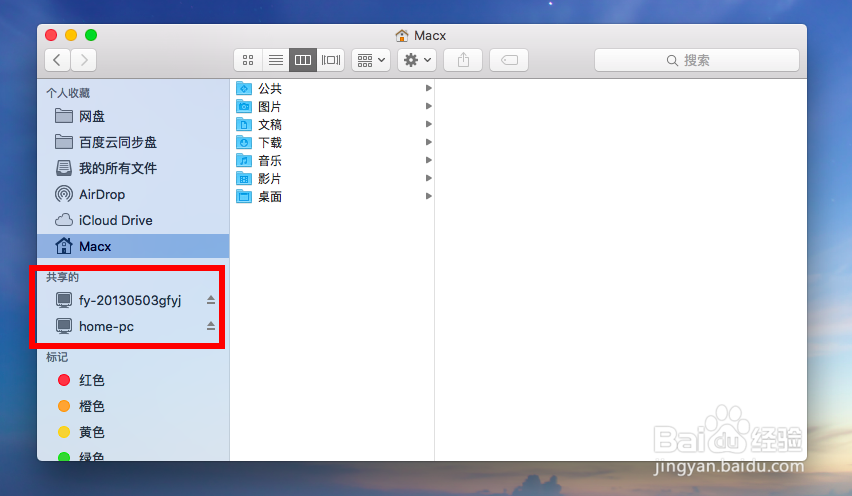Expand the 音乐 folder arrow
The image size is (852, 496).
tap(428, 160)
